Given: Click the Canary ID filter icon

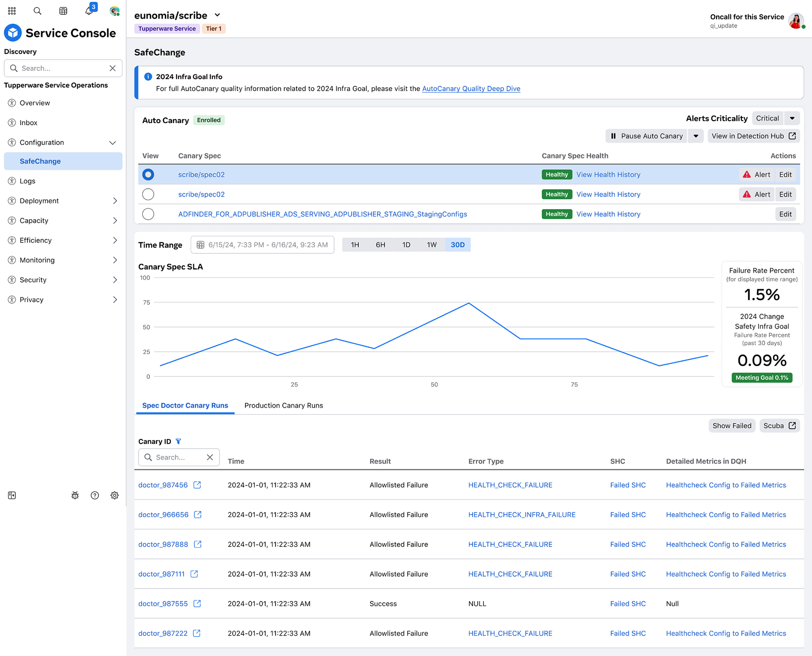Looking at the screenshot, I should click(178, 441).
